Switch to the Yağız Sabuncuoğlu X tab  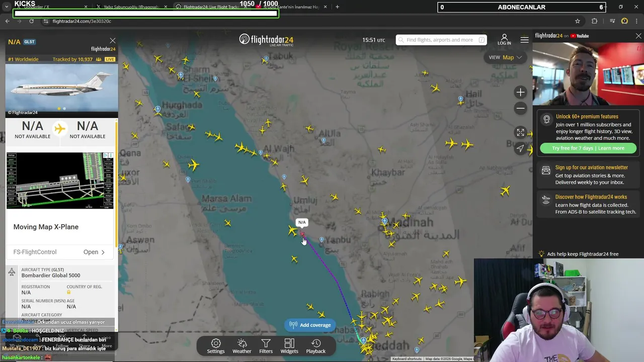point(132,7)
